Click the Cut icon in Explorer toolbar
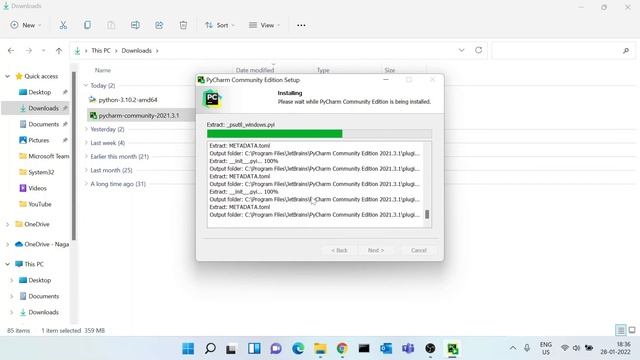 63,25
